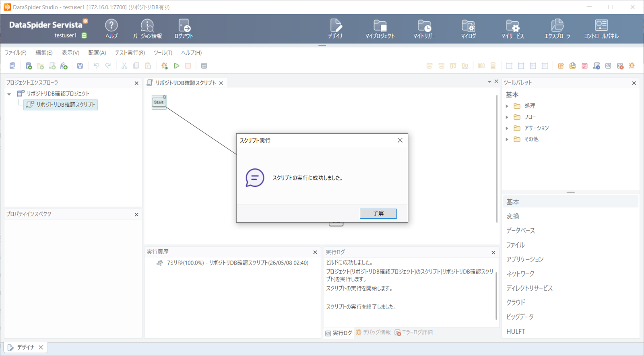Click the align right toolbar icon
The height and width of the screenshot is (356, 644).
click(x=441, y=66)
